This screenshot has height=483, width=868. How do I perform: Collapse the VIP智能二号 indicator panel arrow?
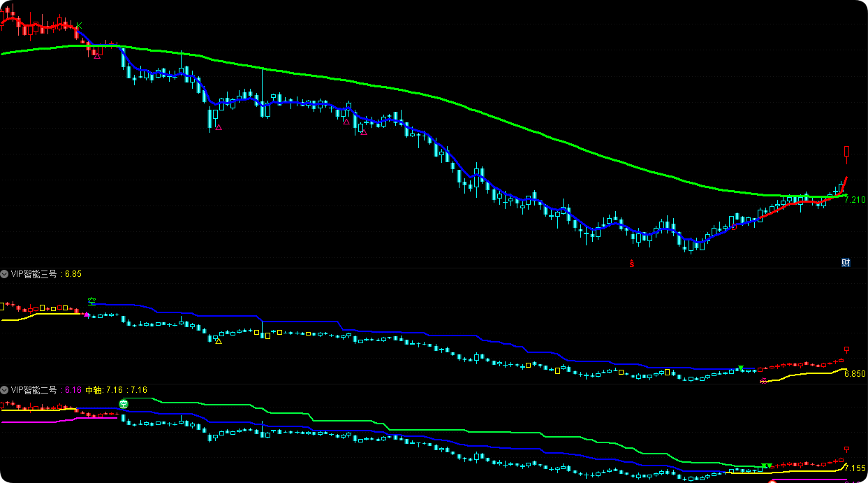point(5,389)
